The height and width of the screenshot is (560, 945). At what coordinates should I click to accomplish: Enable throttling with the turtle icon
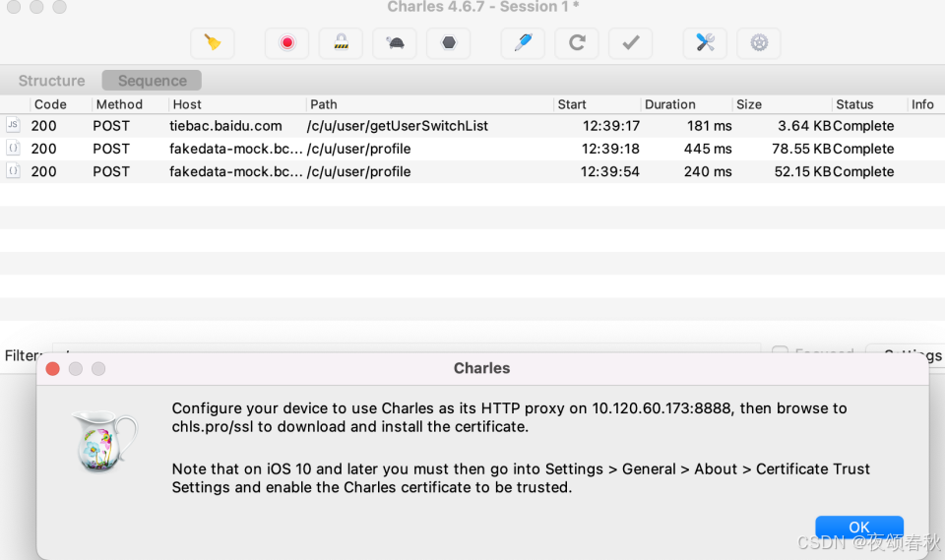click(x=395, y=42)
